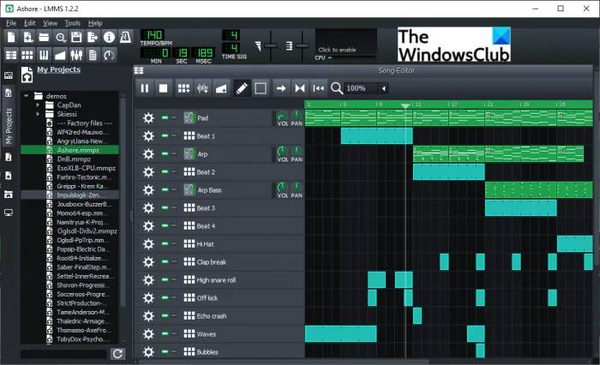Add beat/bassline track in Song Editor
Image resolution: width=600 pixels, height=365 pixels.
point(184,88)
